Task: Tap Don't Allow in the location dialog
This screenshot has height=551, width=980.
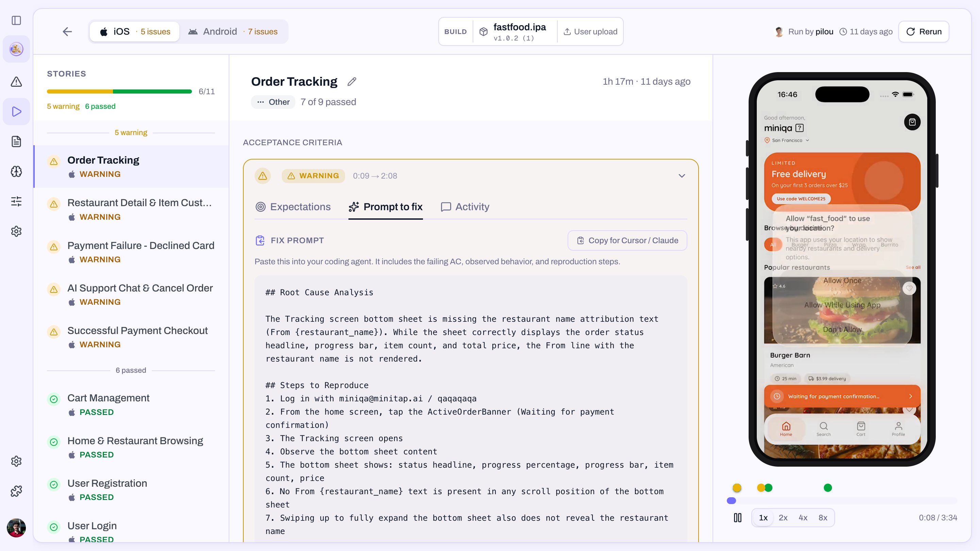Action: tap(842, 329)
